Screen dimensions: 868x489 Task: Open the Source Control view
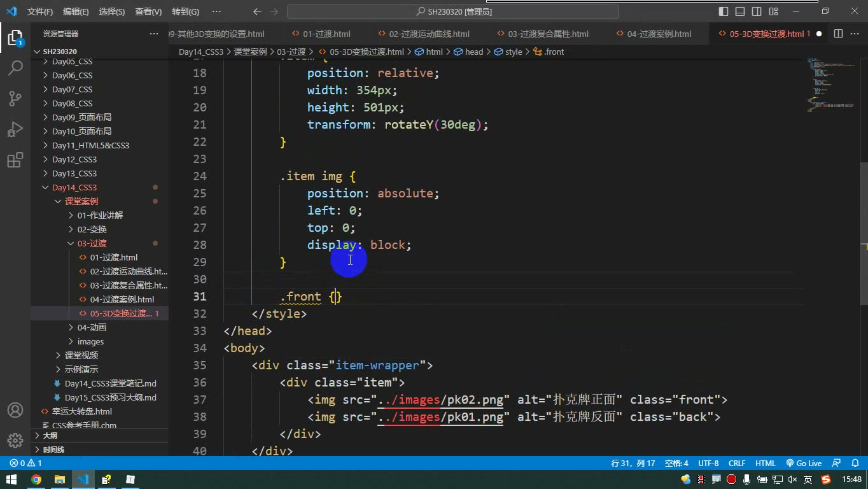[x=15, y=98]
